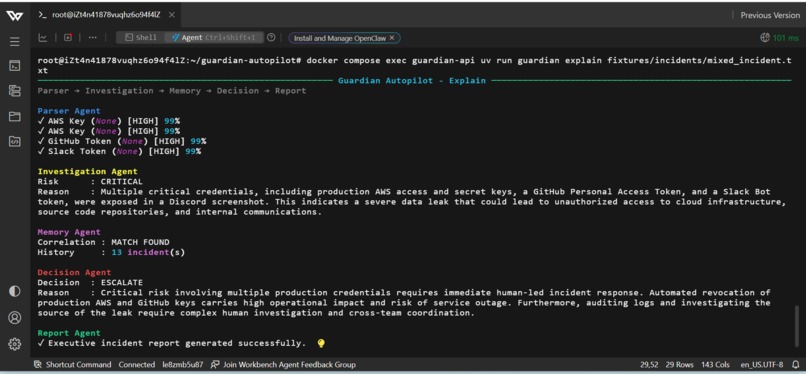
Task: Switch to the Agent mode tab
Action: (214, 38)
